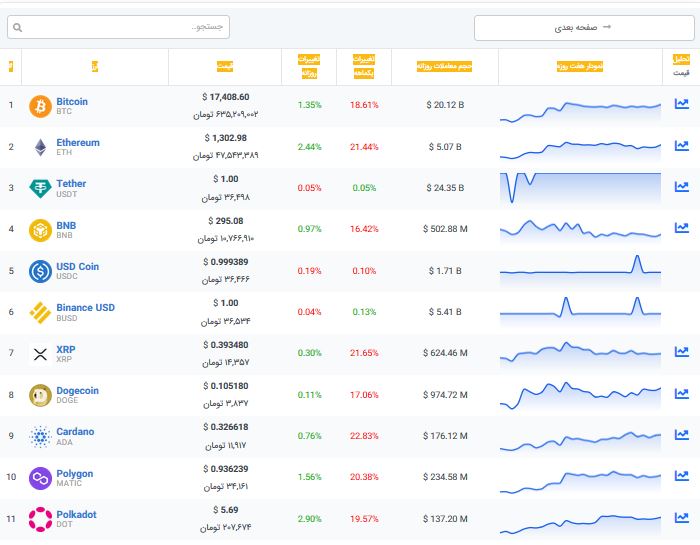Click the BNB coin logo
This screenshot has width=700, height=545.
click(x=40, y=230)
